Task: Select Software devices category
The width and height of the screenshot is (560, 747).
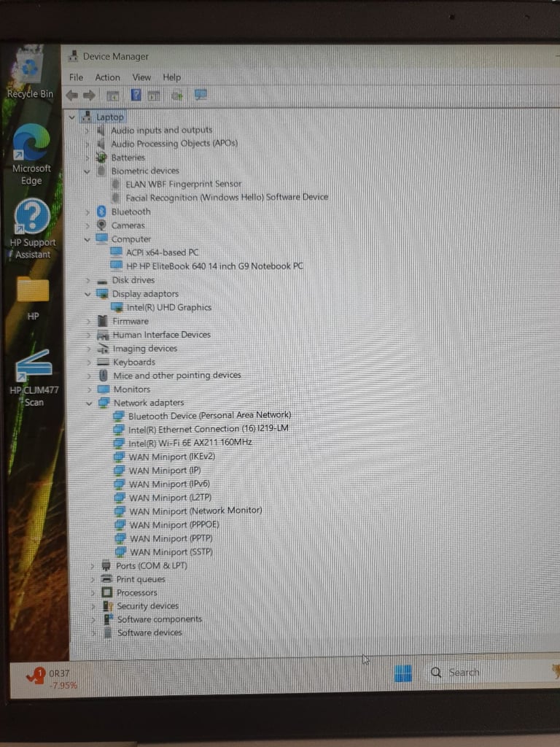Action: point(149,632)
